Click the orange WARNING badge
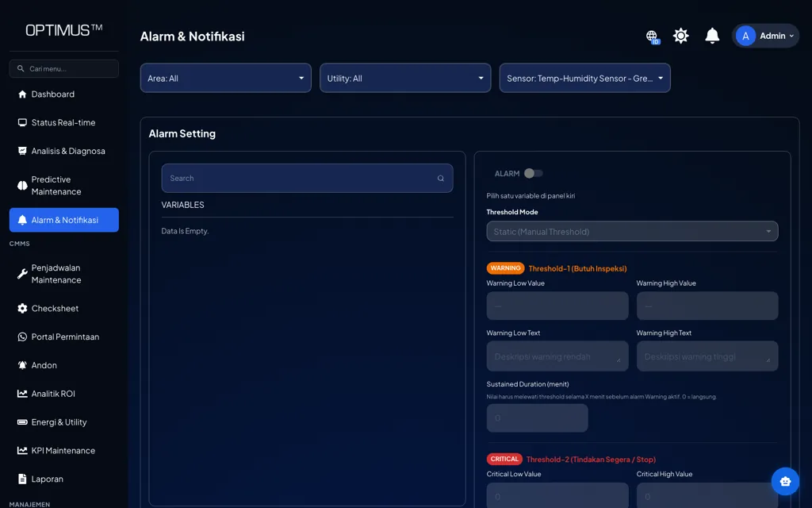The height and width of the screenshot is (508, 812). click(x=505, y=268)
